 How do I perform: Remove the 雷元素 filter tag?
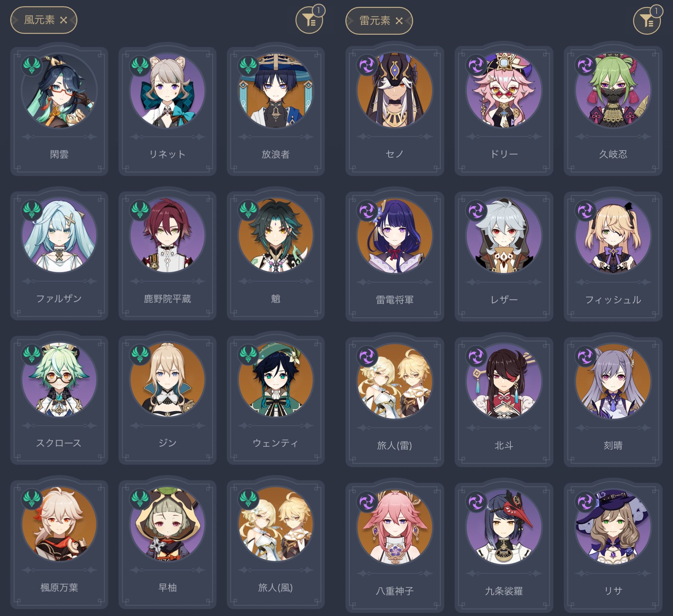(399, 21)
